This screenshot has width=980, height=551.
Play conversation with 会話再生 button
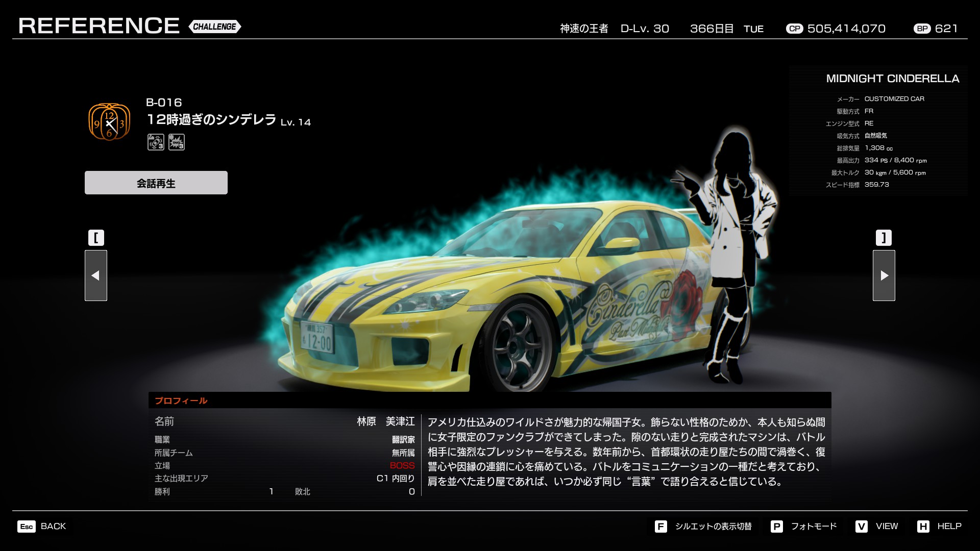(156, 183)
